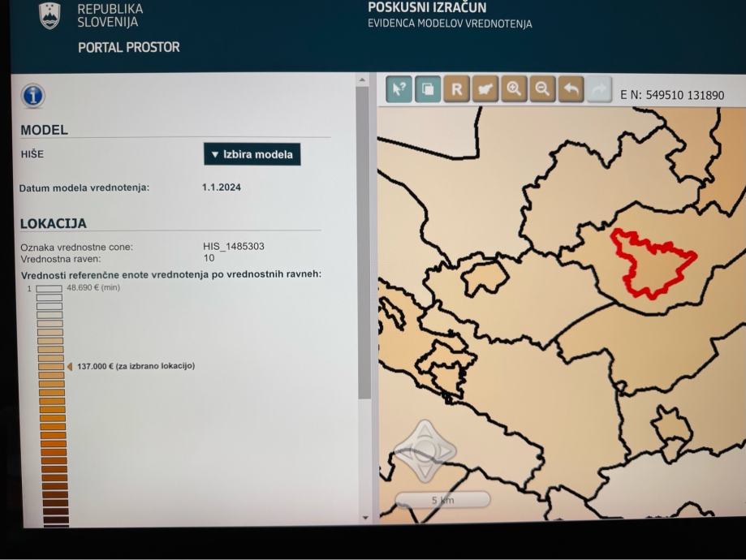Zoom to full Slovenia extent

485,89
